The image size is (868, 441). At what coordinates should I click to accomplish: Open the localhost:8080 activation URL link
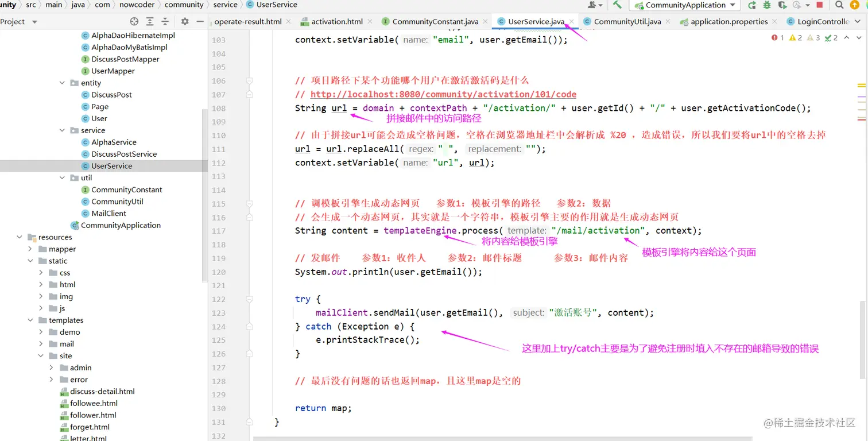coord(443,94)
